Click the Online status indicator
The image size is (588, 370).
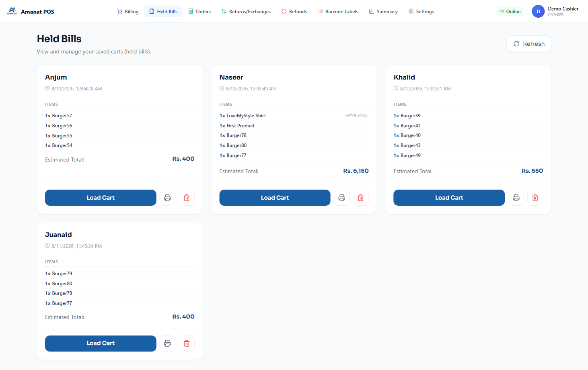(510, 12)
